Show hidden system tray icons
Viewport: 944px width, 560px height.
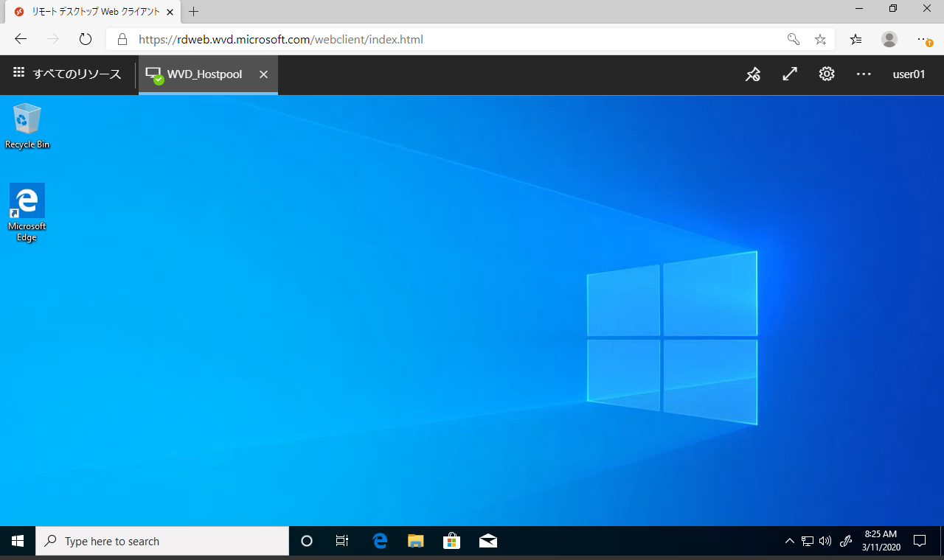[x=790, y=541]
